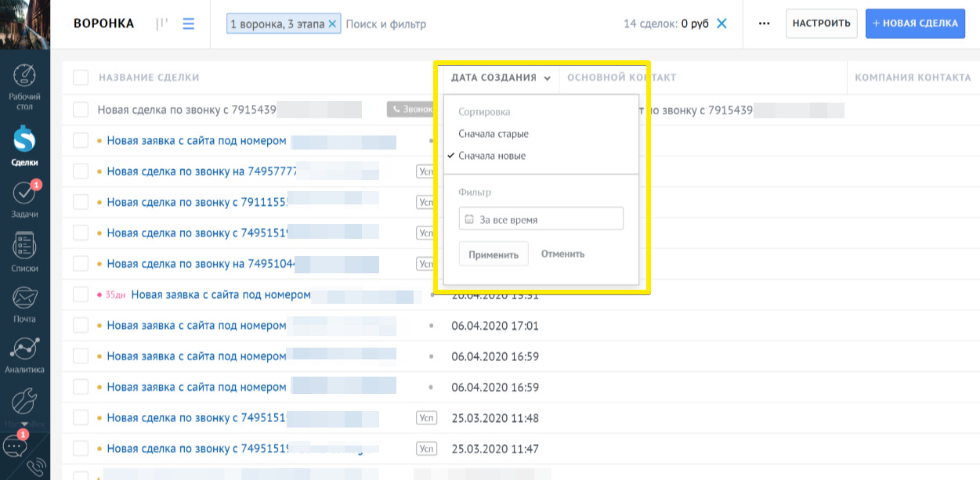Click the '14 сделок: 0 руб' summary text
This screenshot has width=980, height=480.
(666, 23)
